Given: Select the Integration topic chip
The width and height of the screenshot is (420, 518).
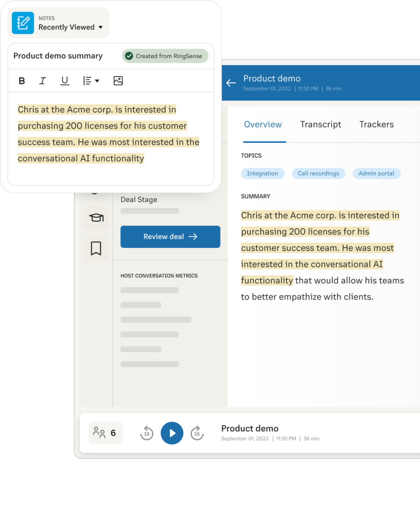Looking at the screenshot, I should [262, 173].
